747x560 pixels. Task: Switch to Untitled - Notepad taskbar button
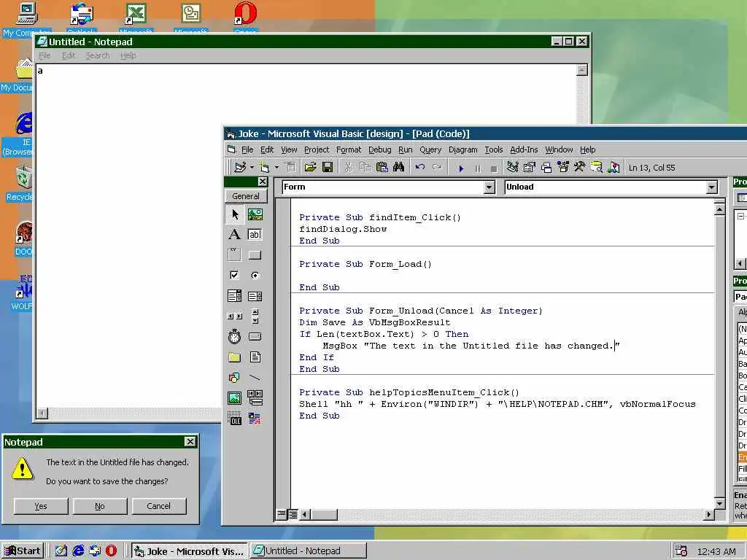(x=309, y=551)
